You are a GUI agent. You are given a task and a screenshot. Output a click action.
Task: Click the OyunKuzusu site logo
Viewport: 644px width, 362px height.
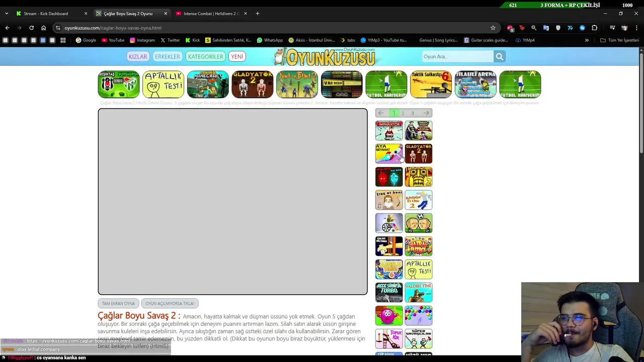pos(325,57)
